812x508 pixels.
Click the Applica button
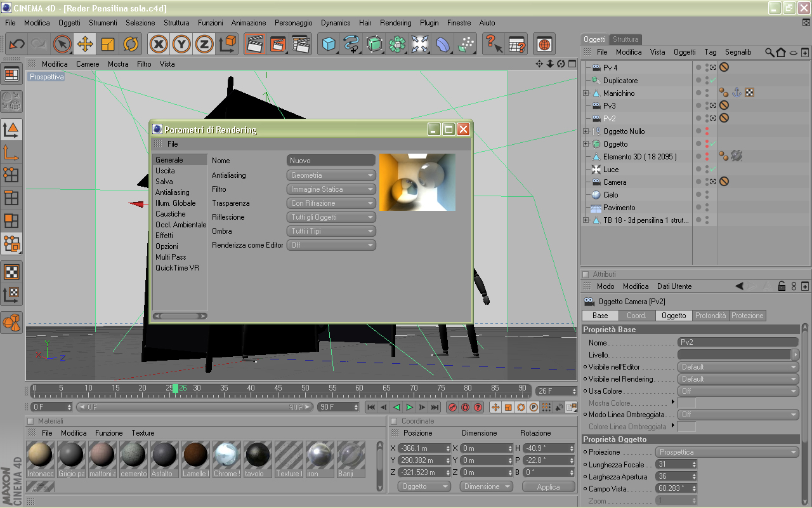coord(548,487)
